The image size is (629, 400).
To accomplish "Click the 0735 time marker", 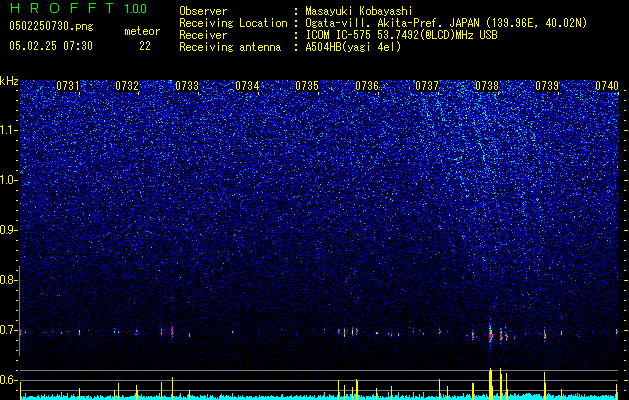I will click(307, 86).
